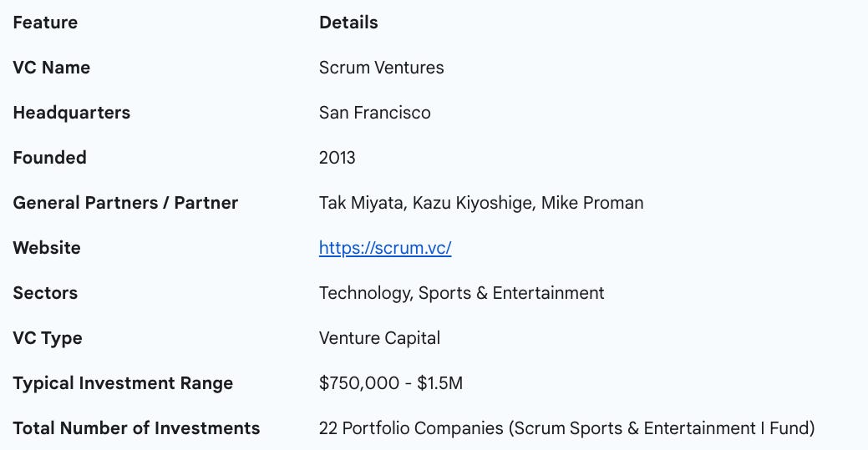Click the 22 Portfolio Companies text
868x450 pixels.
pos(566,428)
